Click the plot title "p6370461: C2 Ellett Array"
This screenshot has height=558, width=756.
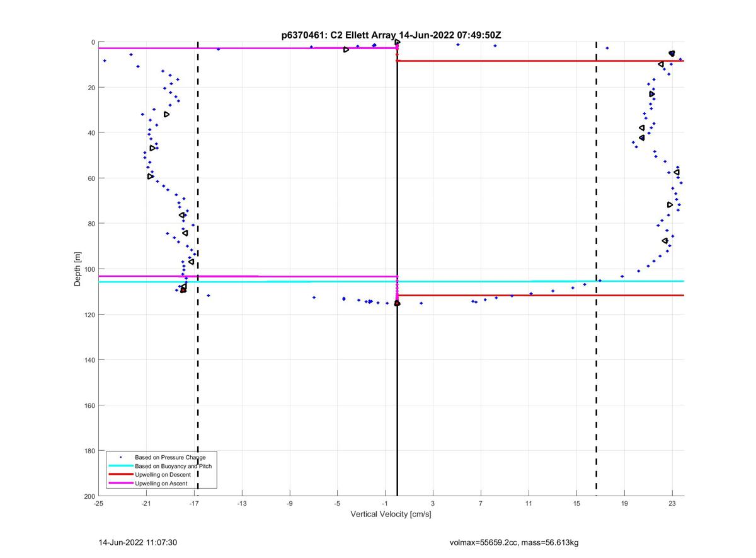point(340,36)
